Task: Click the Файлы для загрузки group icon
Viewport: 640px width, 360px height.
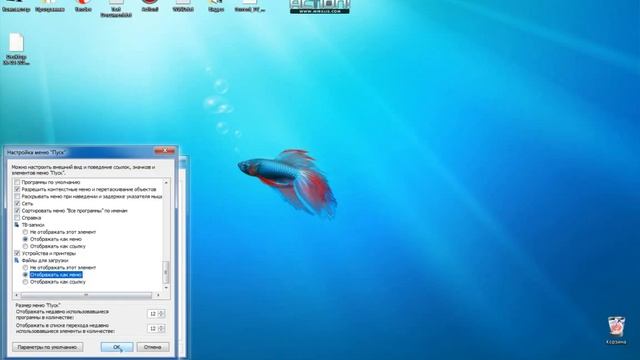Action: click(17, 260)
